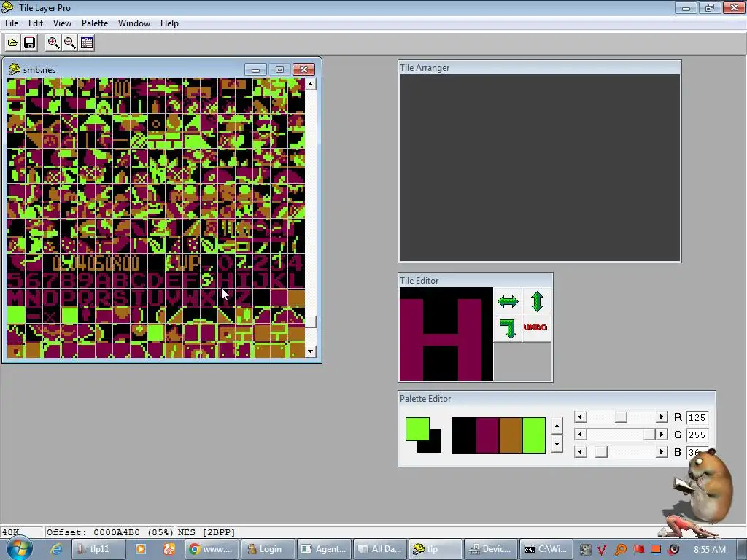Save the file with the floppy disk icon

pos(29,43)
